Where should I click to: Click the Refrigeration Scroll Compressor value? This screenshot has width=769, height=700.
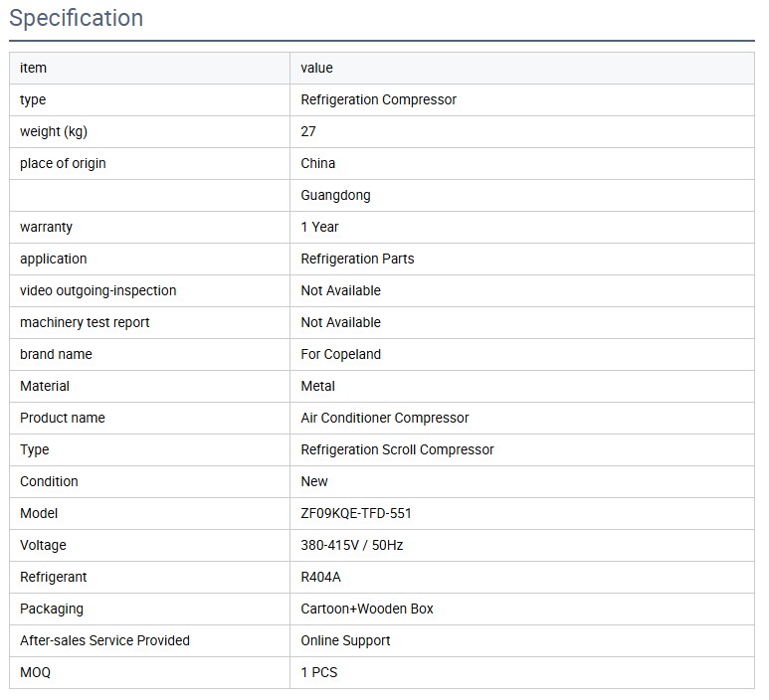(397, 449)
